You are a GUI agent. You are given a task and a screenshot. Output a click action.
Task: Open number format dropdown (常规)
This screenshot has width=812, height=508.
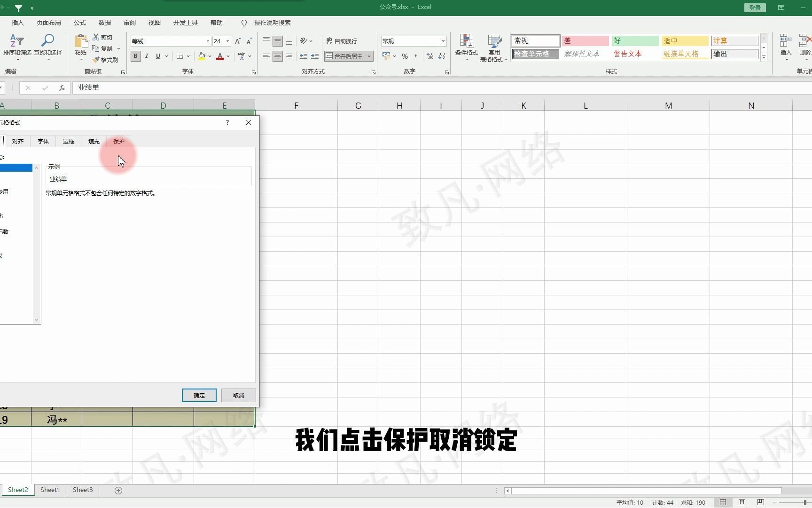[443, 41]
